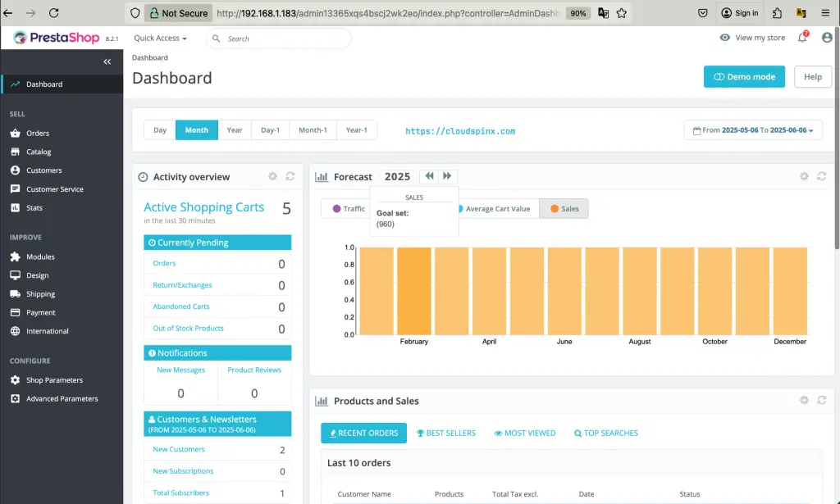Toggle Sales series in Forecast chart
Image resolution: width=840 pixels, height=504 pixels.
click(564, 209)
